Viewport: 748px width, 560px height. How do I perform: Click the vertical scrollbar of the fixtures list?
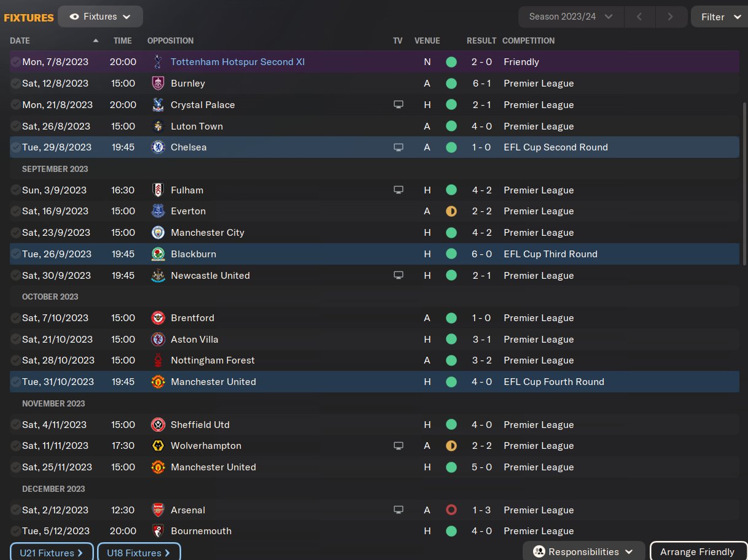[745, 184]
